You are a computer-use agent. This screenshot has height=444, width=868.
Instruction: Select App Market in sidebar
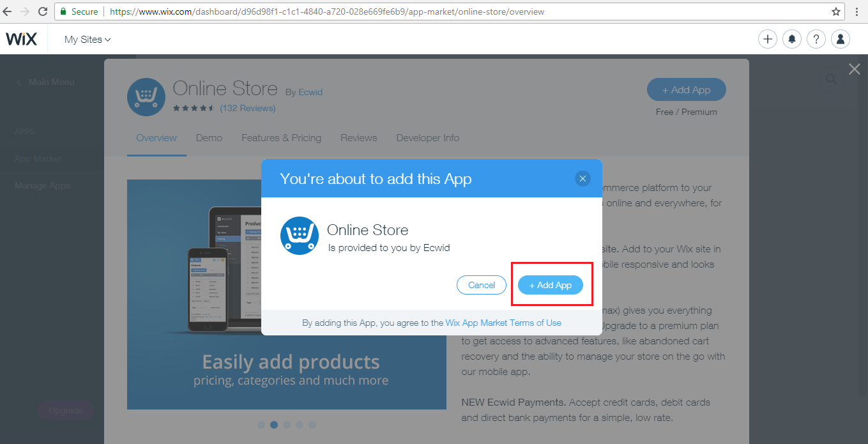(38, 158)
